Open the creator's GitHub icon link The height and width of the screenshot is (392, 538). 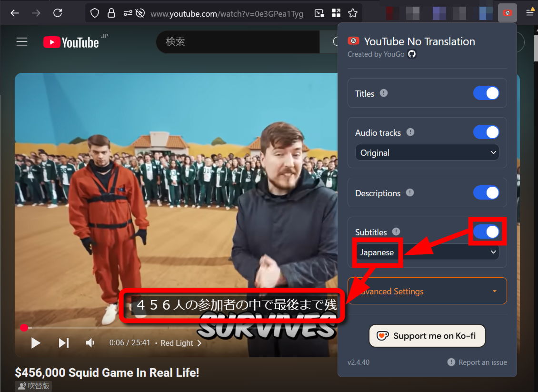[x=412, y=54]
